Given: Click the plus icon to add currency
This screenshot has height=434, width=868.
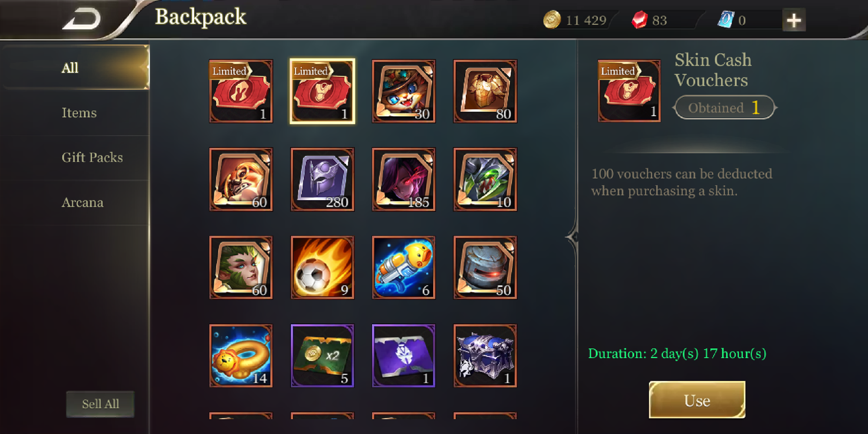Looking at the screenshot, I should tap(794, 20).
